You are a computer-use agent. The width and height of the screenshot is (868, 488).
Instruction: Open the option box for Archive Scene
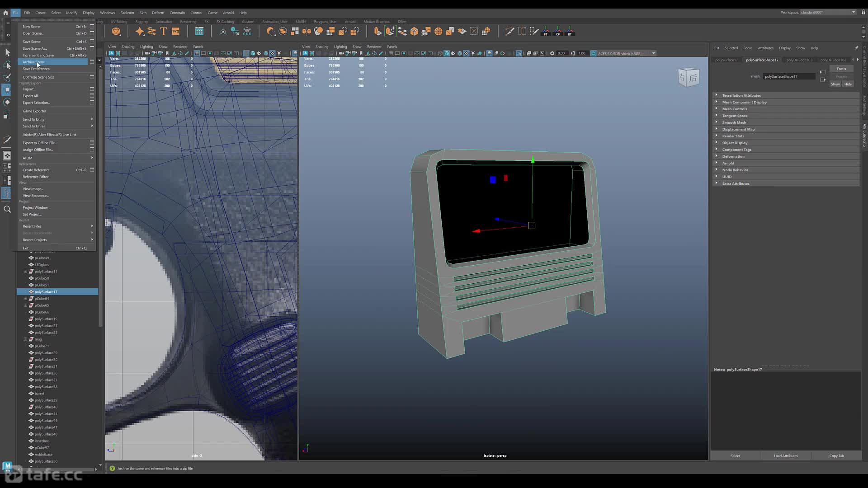click(x=92, y=62)
